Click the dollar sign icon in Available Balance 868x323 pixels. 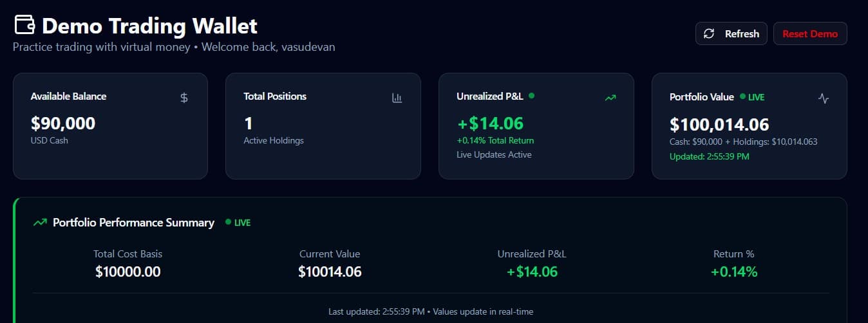184,98
